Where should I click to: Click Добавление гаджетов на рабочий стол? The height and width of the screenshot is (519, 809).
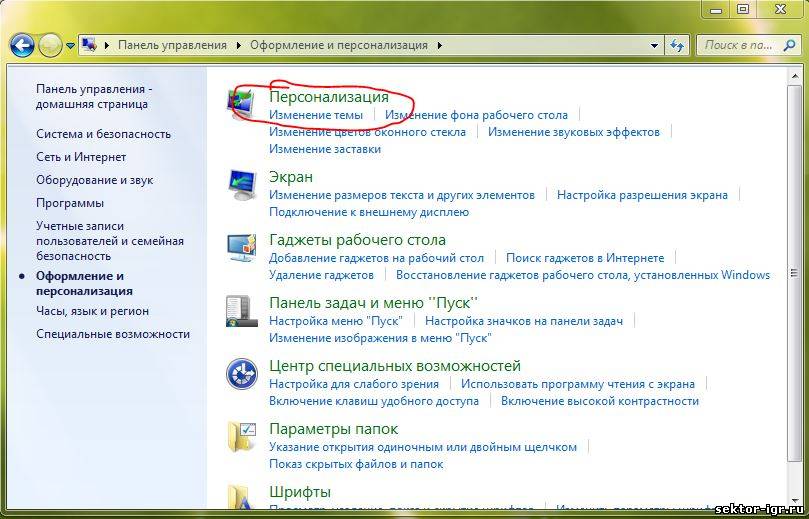click(376, 258)
